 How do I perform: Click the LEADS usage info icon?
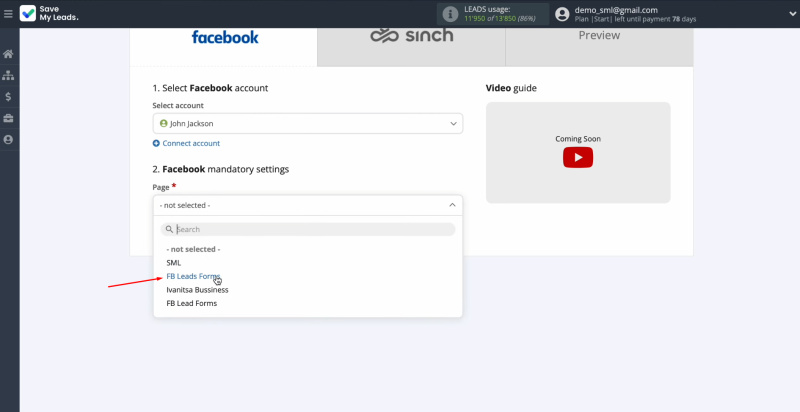tap(450, 14)
